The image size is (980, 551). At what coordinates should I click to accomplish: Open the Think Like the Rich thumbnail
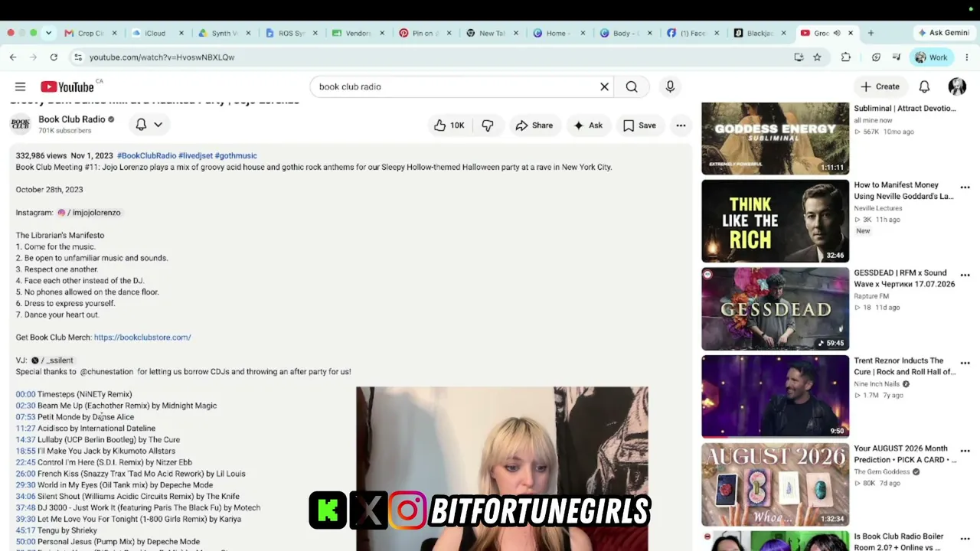775,221
